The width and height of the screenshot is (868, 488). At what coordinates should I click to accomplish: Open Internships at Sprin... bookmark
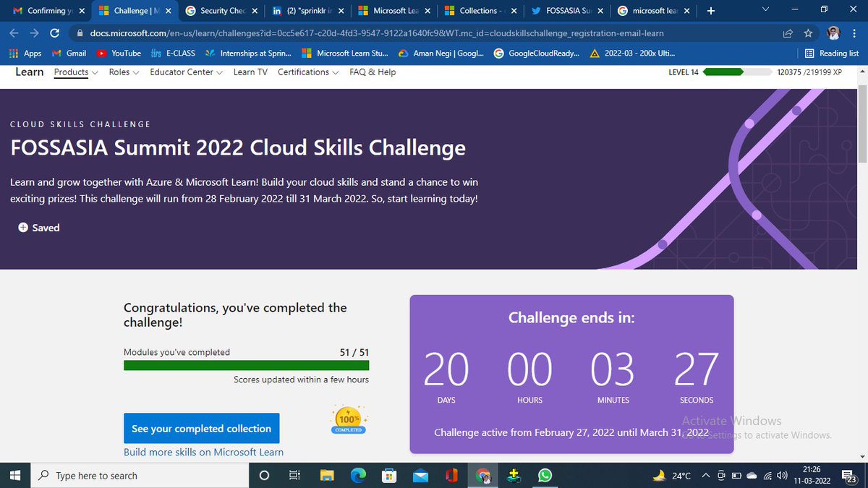(x=248, y=53)
